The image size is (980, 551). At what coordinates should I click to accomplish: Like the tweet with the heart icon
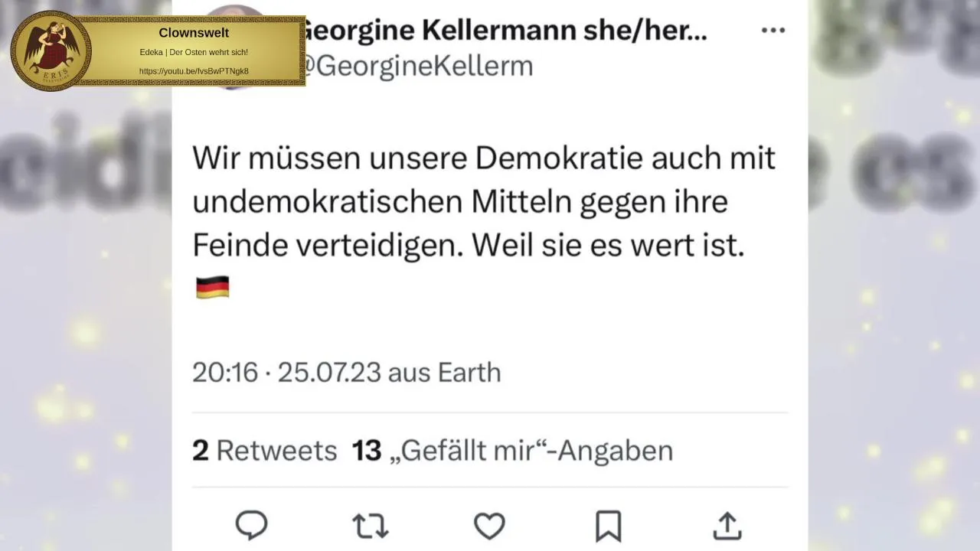point(489,526)
